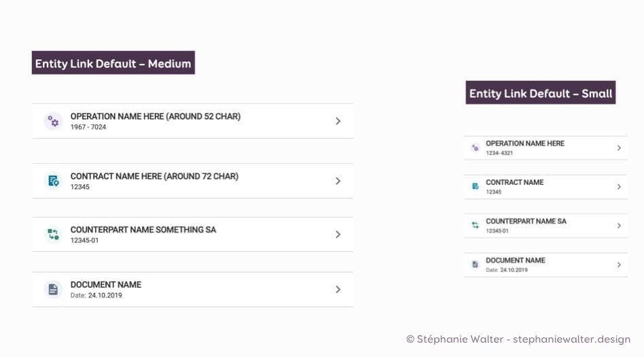Open "CONTRACT NAME HERE (AROUND 72 CHAR)" link

154,176
